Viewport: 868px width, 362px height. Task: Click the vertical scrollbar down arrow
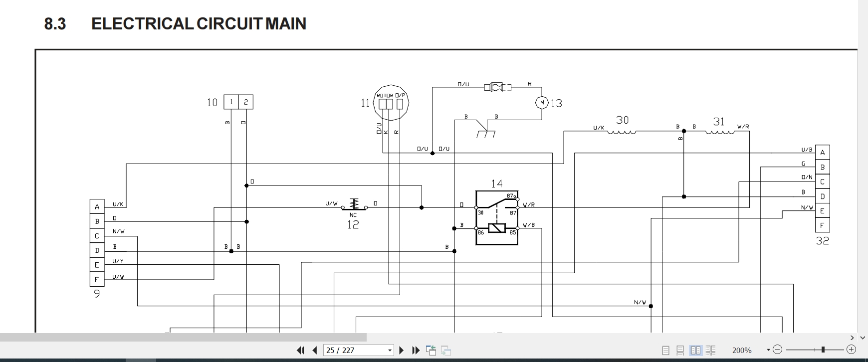(863, 338)
